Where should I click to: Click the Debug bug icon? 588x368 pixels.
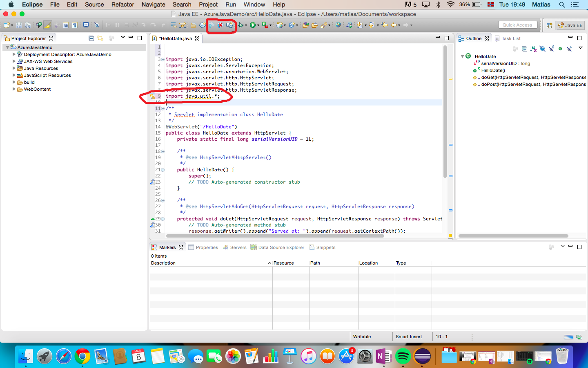(241, 25)
